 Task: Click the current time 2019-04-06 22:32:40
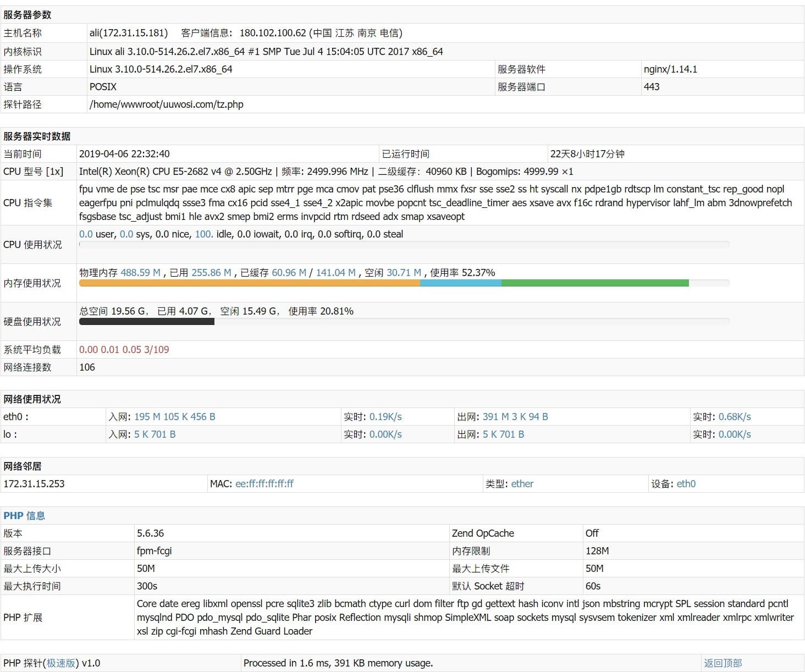[x=124, y=154]
